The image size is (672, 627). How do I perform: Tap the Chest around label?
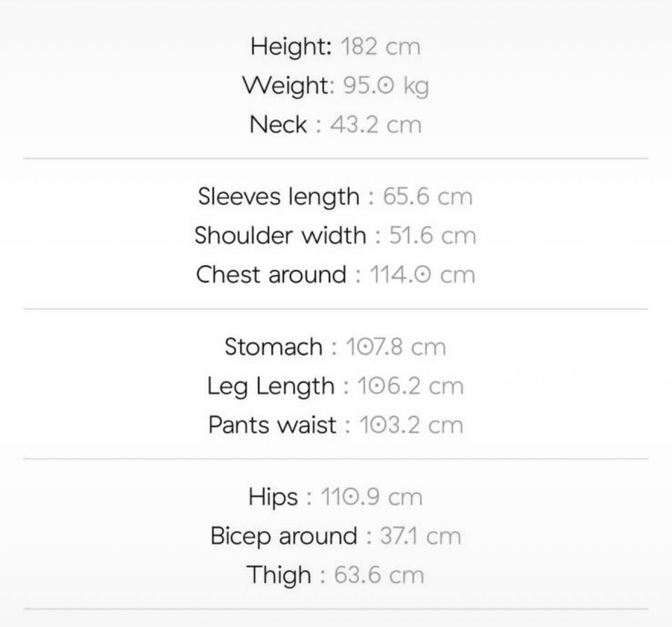[x=271, y=274]
